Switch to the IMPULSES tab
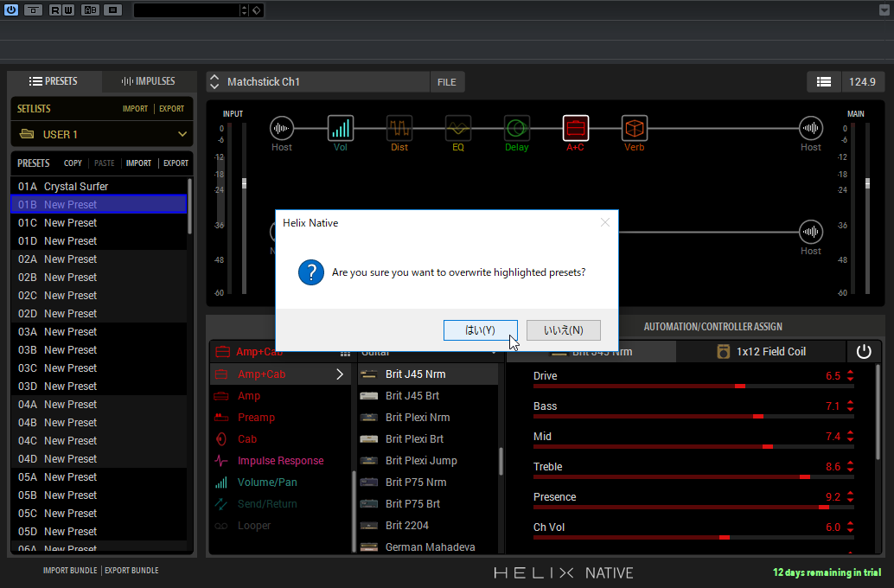This screenshot has width=894, height=588. pos(148,81)
